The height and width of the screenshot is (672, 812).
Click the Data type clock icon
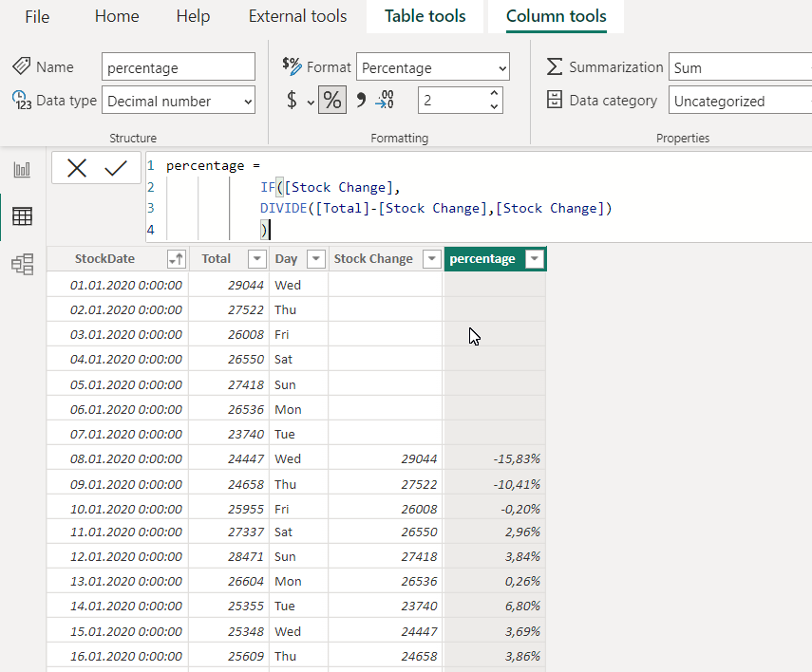click(x=21, y=100)
